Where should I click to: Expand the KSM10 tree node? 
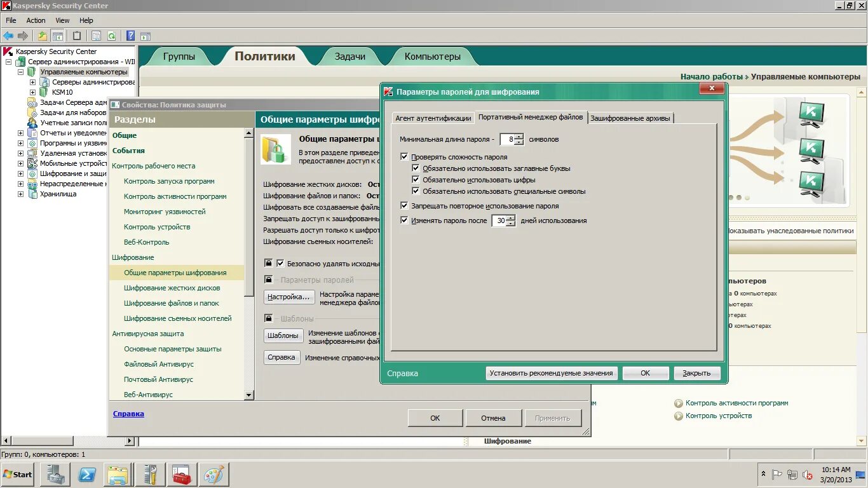pyautogui.click(x=32, y=92)
